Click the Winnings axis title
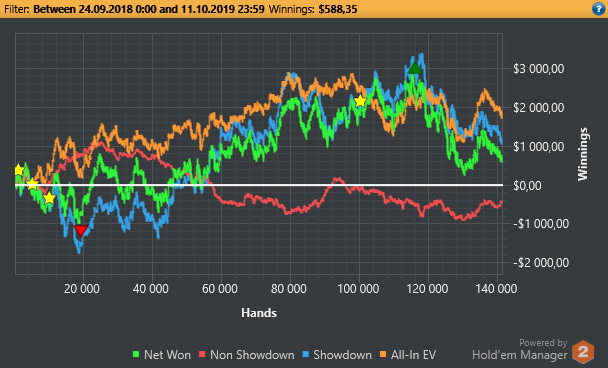608x368 pixels. pyautogui.click(x=583, y=154)
